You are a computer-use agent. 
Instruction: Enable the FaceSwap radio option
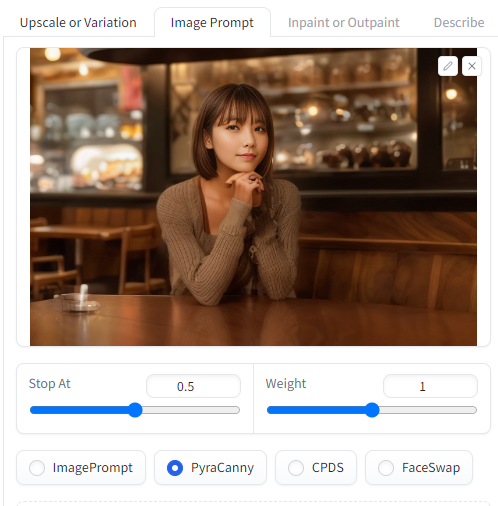pyautogui.click(x=419, y=468)
